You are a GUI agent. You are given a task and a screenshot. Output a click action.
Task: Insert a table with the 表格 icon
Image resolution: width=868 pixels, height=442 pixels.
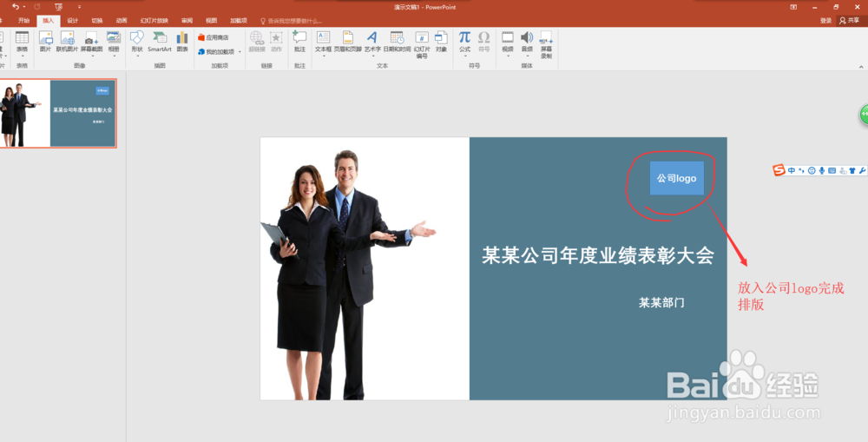(x=22, y=42)
